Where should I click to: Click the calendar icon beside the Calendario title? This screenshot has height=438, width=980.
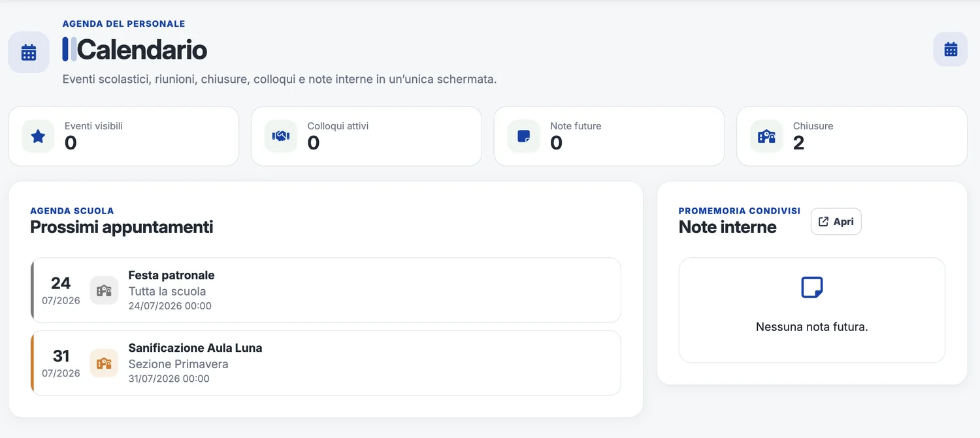[x=29, y=52]
